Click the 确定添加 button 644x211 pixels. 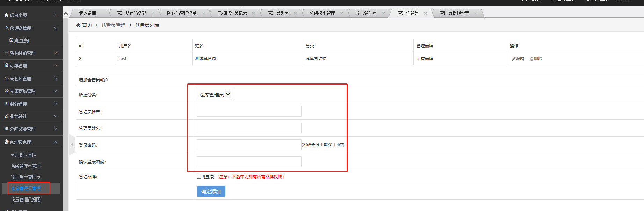click(x=211, y=191)
